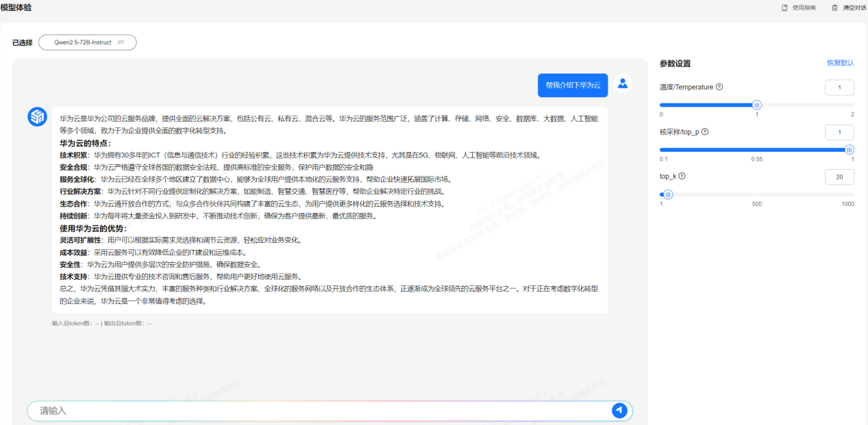Click the 500 label under top_k slider

757,204
